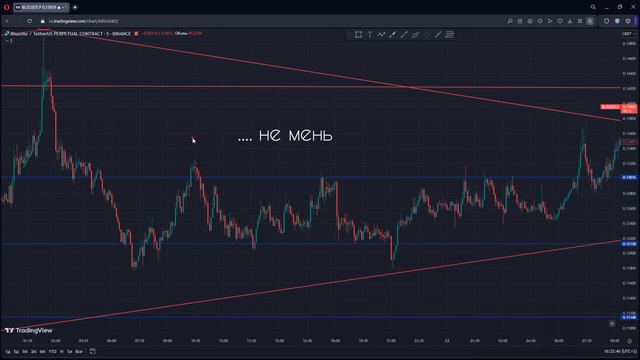Click the lowest blue price label on scale
The width and height of the screenshot is (640, 360).
click(x=629, y=317)
